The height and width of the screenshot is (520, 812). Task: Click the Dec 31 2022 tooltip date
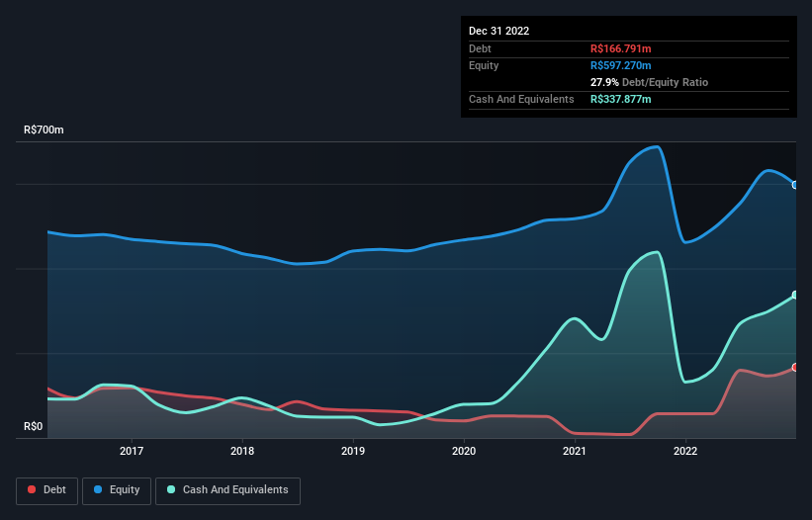(499, 31)
